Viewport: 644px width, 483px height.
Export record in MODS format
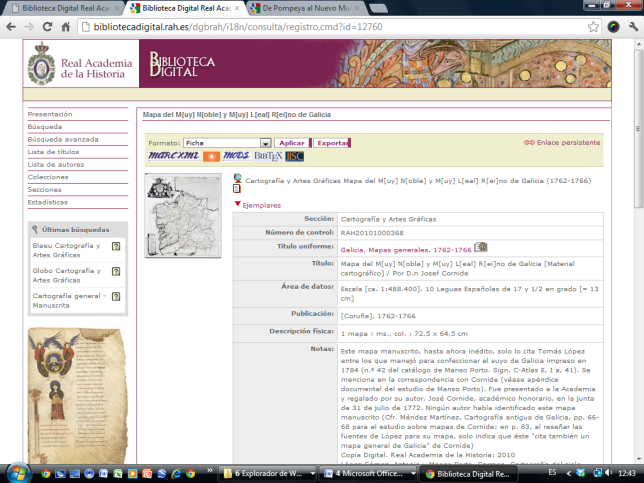236,156
